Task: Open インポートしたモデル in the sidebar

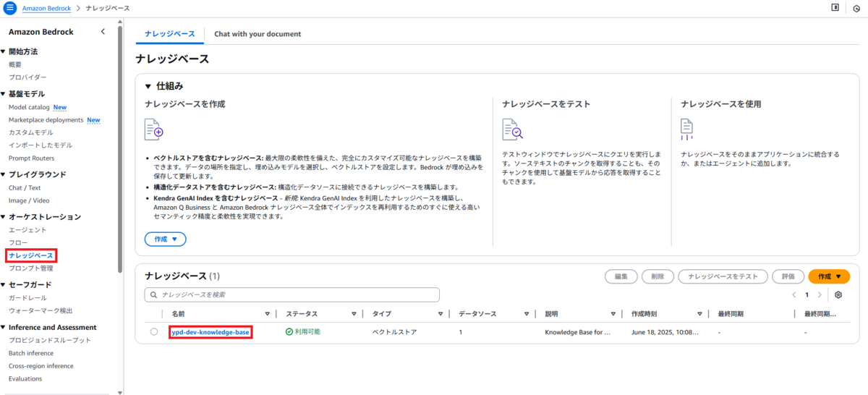Action: pyautogui.click(x=41, y=145)
